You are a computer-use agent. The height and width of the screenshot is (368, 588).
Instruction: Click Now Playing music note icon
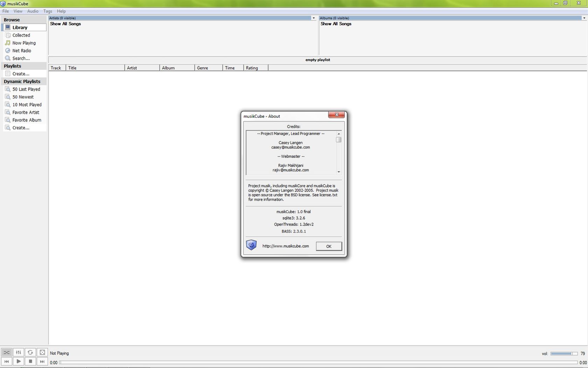(x=8, y=43)
